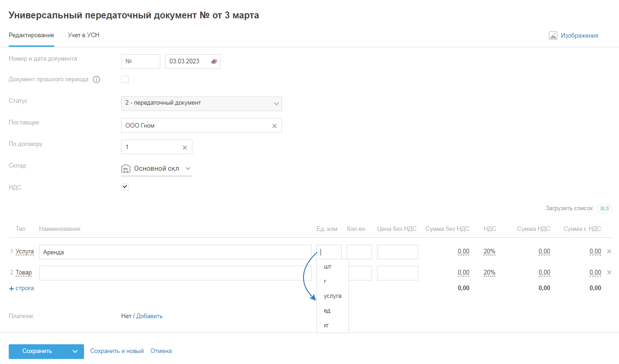Delete the second Товар row
The image size is (619, 364).
click(609, 273)
